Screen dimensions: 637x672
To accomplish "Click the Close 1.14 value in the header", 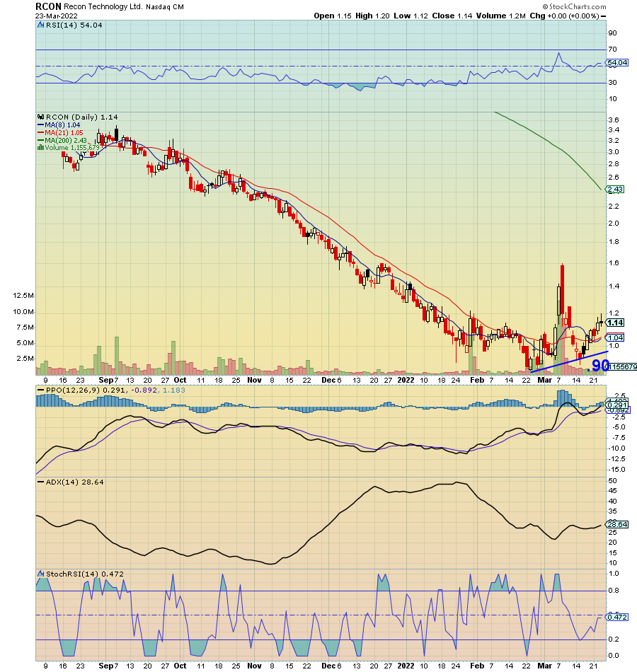I will (x=452, y=16).
